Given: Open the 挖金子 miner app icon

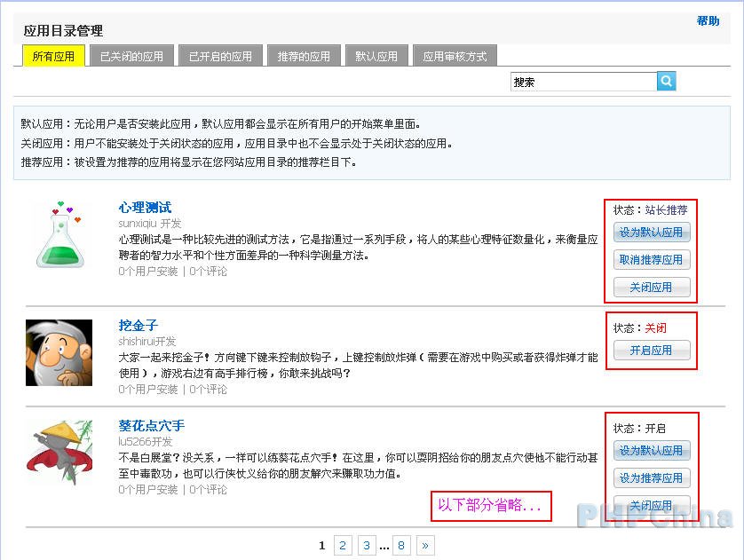Looking at the screenshot, I should click(59, 352).
